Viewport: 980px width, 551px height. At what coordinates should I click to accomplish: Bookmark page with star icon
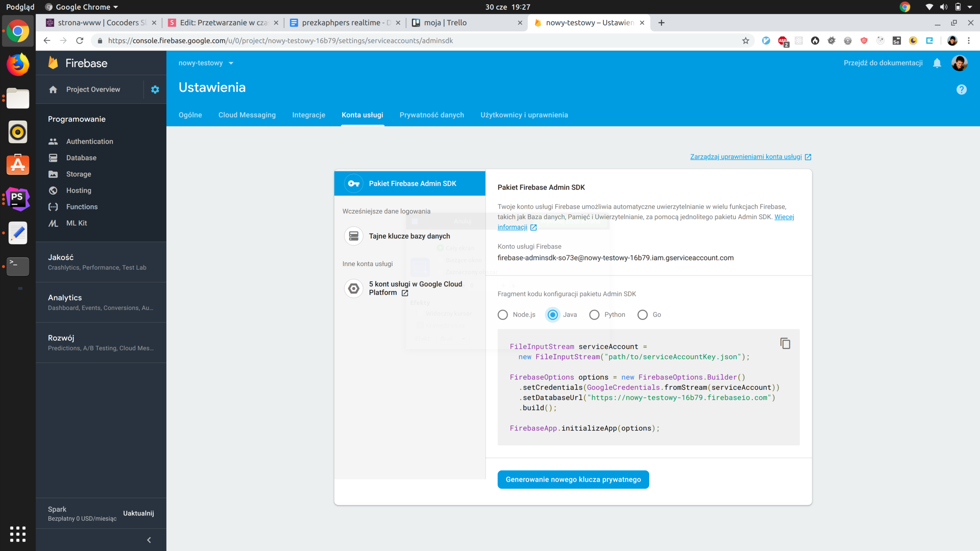pos(745,40)
